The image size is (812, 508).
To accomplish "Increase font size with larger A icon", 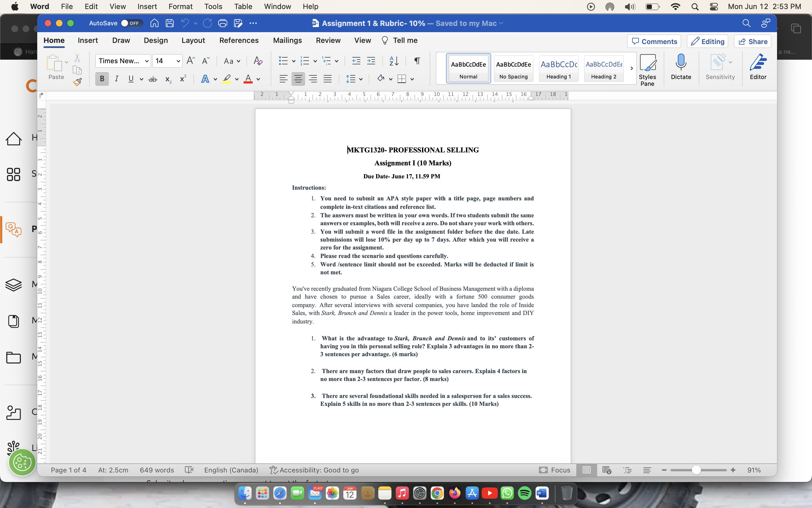I will [x=191, y=61].
